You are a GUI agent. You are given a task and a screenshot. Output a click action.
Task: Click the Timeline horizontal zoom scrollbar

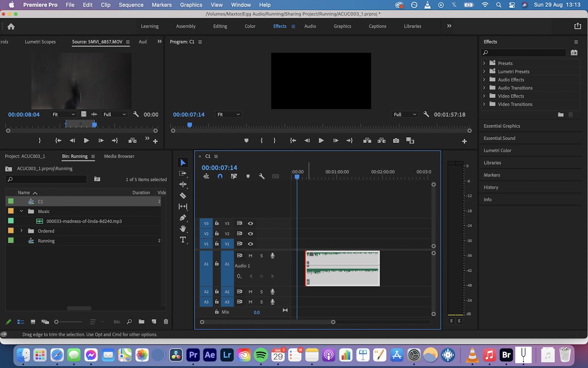point(268,322)
